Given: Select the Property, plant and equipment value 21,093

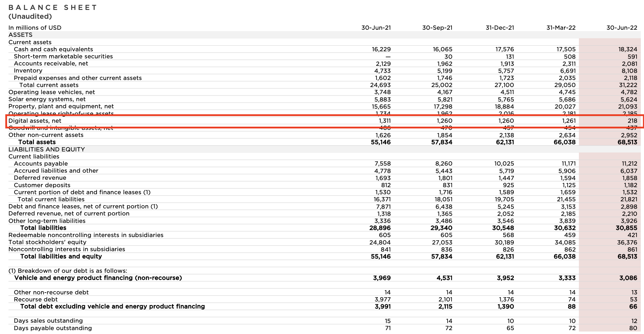Looking at the screenshot, I should pos(628,106).
